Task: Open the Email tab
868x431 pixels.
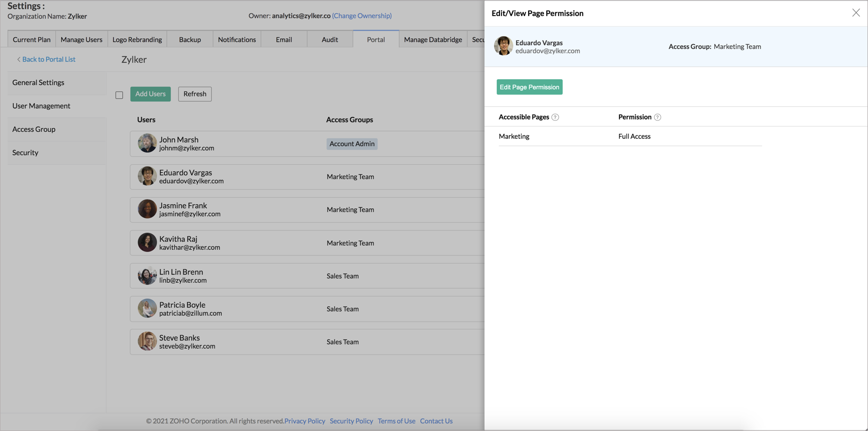Action: [x=284, y=39]
